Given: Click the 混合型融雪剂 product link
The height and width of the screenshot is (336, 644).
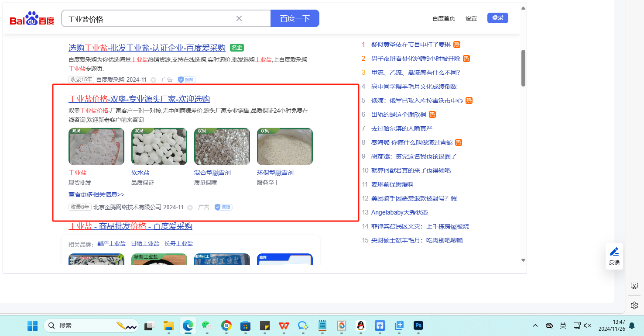Looking at the screenshot, I should coord(212,173).
